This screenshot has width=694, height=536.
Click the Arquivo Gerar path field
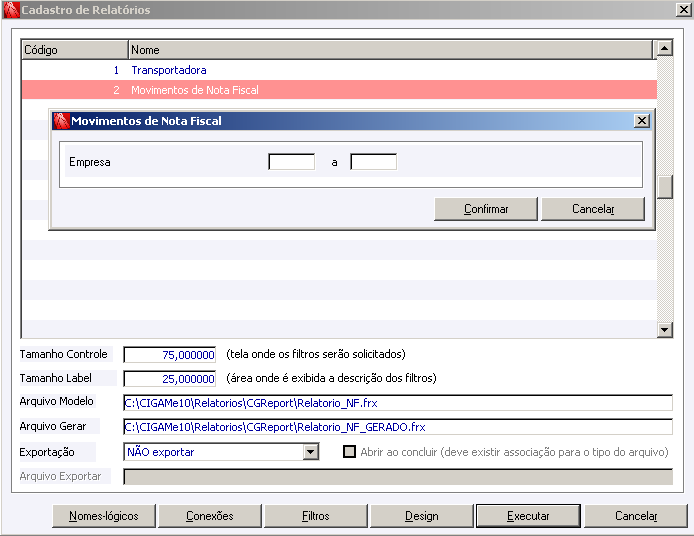398,427
